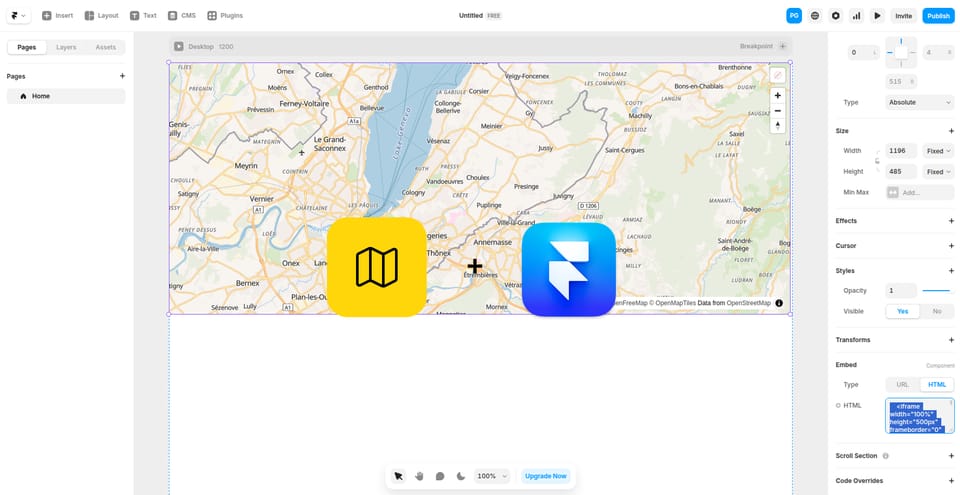
Task: Click the Scroll Section info icon
Action: pos(885,456)
